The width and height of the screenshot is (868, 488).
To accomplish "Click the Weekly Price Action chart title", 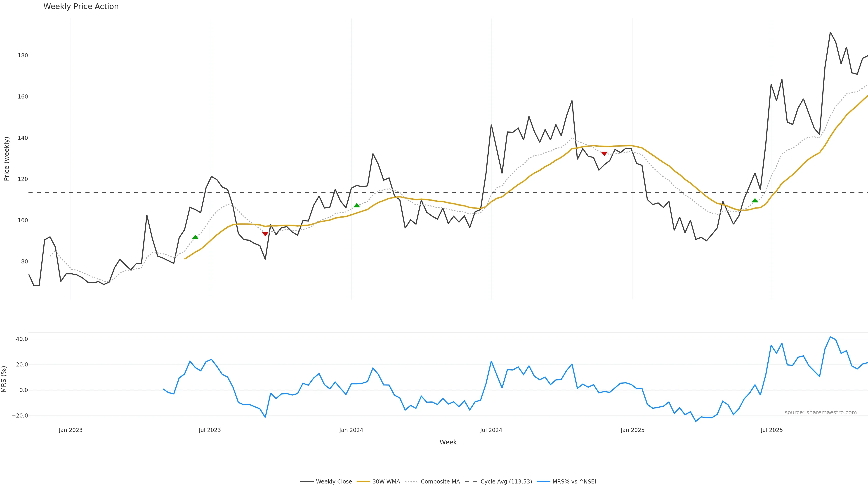I will (81, 6).
